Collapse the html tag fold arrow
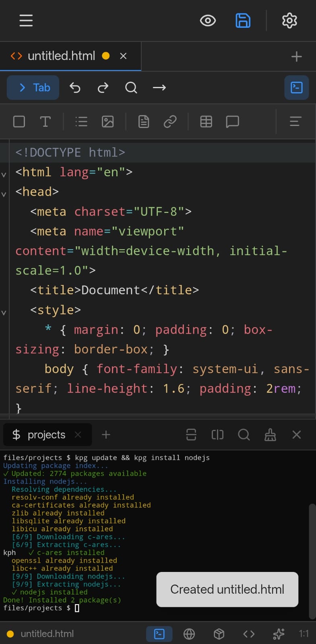Viewport: 316px width, 644px height. [x=4, y=175]
